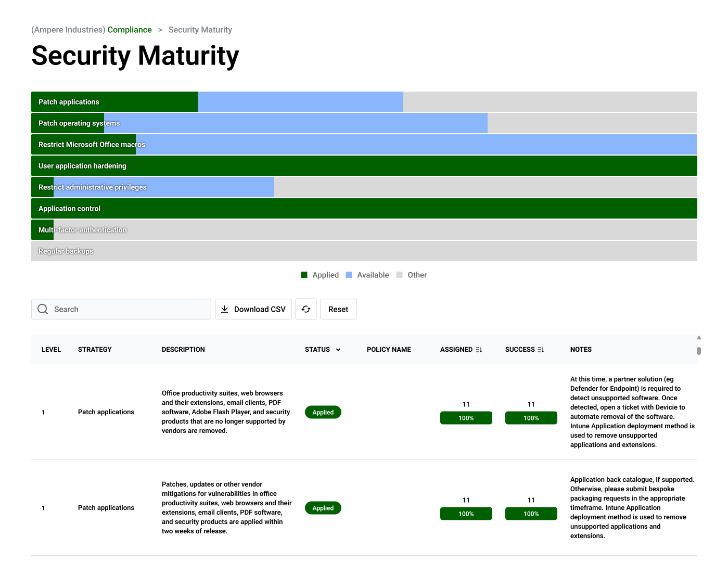Click the chevron next to STATUS header
Image resolution: width=728 pixels, height=588 pixels.
coord(338,350)
